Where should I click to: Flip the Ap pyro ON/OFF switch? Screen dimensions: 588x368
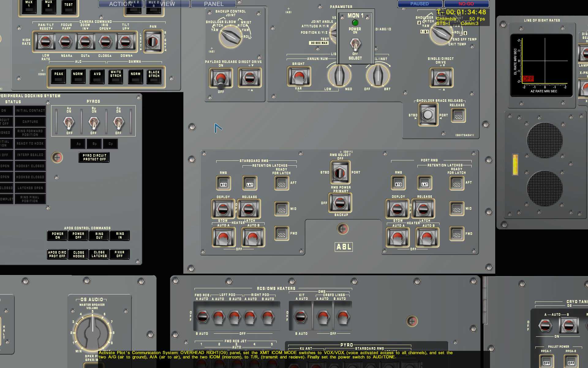[x=69, y=123]
